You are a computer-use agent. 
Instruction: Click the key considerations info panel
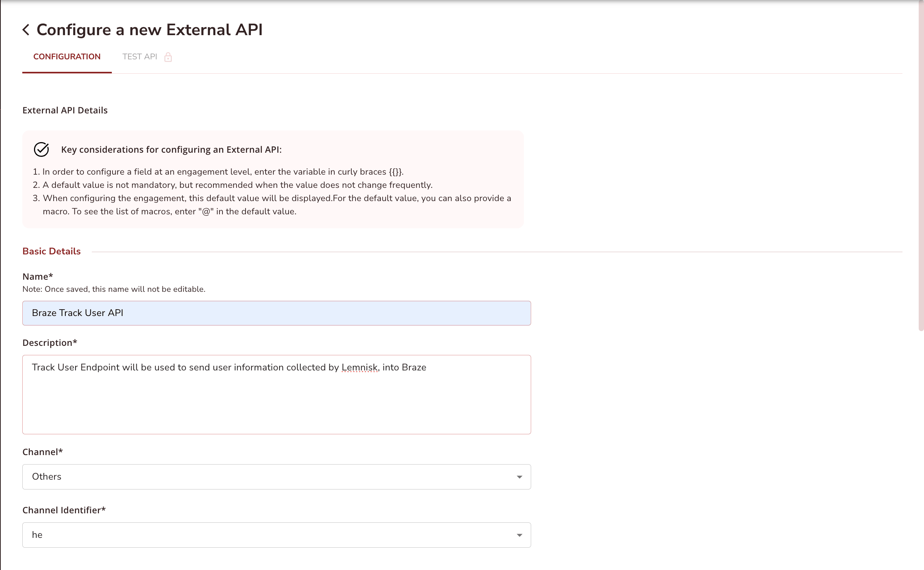point(273,180)
